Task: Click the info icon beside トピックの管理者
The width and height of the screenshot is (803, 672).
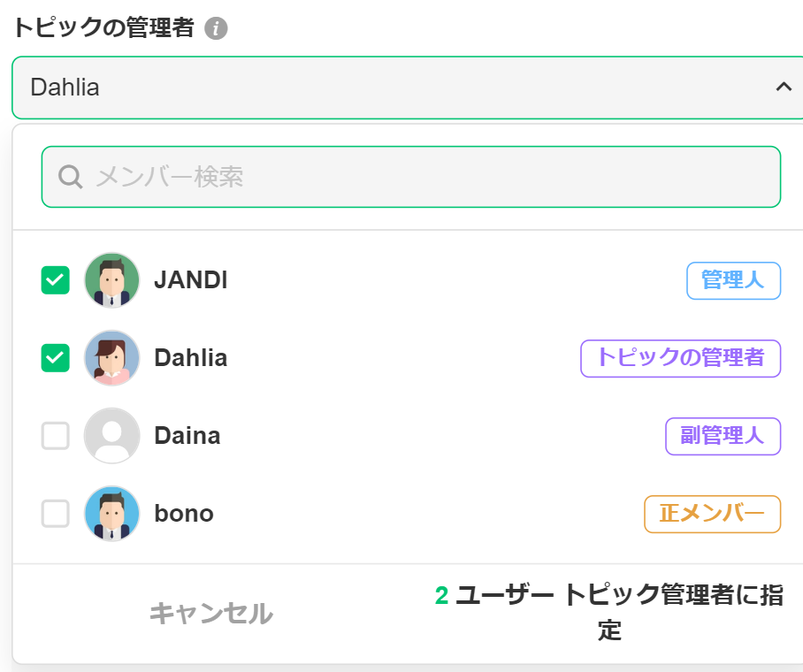Action: tap(216, 29)
